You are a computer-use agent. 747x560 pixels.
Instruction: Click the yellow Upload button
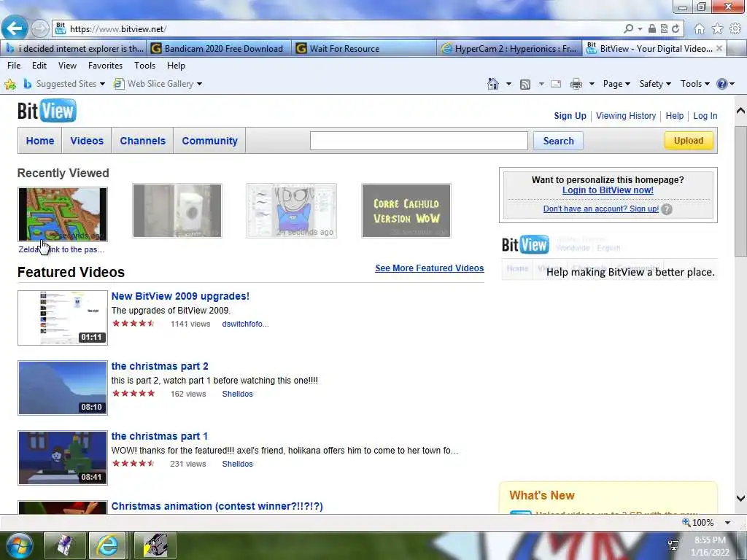(689, 141)
